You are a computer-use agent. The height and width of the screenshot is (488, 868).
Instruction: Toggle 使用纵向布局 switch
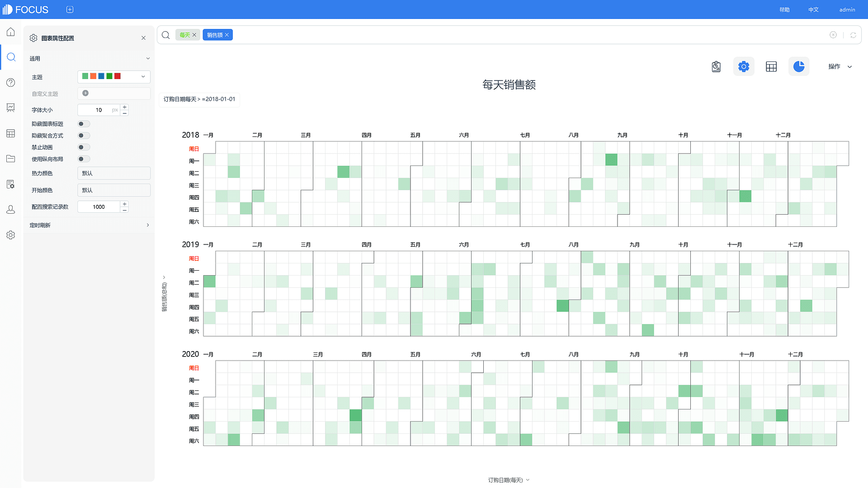[x=84, y=159]
